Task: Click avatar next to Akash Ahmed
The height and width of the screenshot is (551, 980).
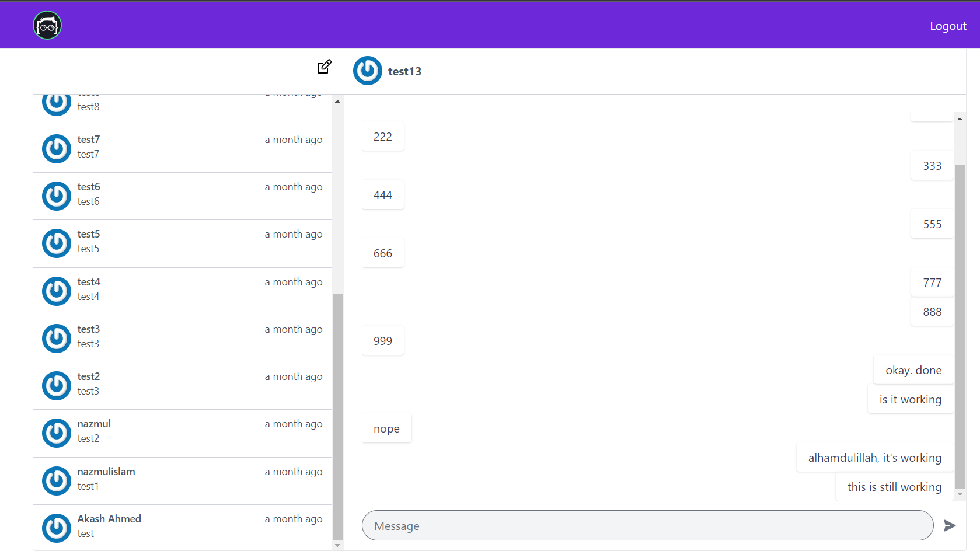Action: pos(57,528)
